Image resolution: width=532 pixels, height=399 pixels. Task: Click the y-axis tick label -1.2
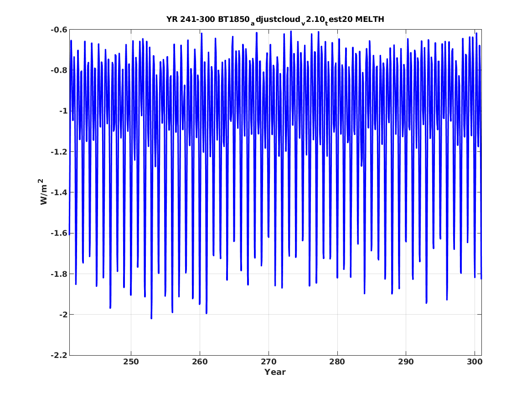(59, 152)
